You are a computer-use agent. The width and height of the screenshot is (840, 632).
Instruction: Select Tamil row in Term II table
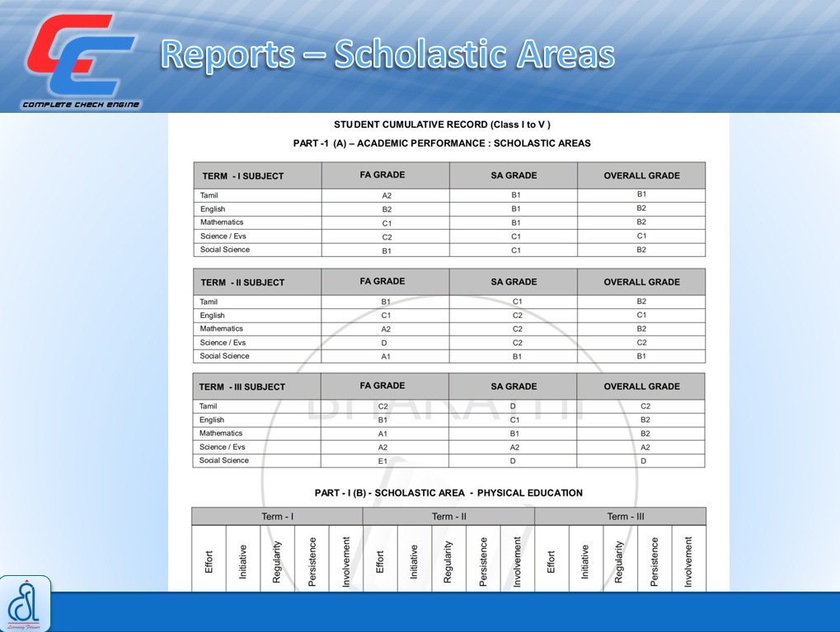point(449,302)
